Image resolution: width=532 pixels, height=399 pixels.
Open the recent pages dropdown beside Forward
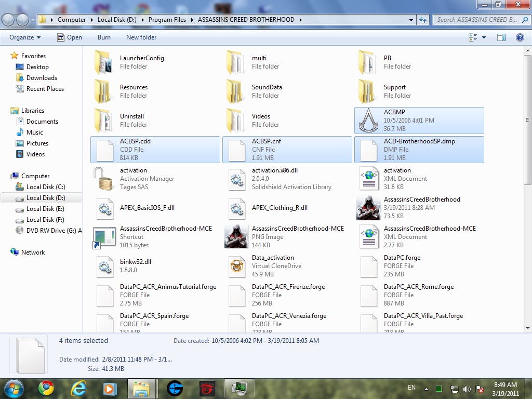tap(33, 20)
